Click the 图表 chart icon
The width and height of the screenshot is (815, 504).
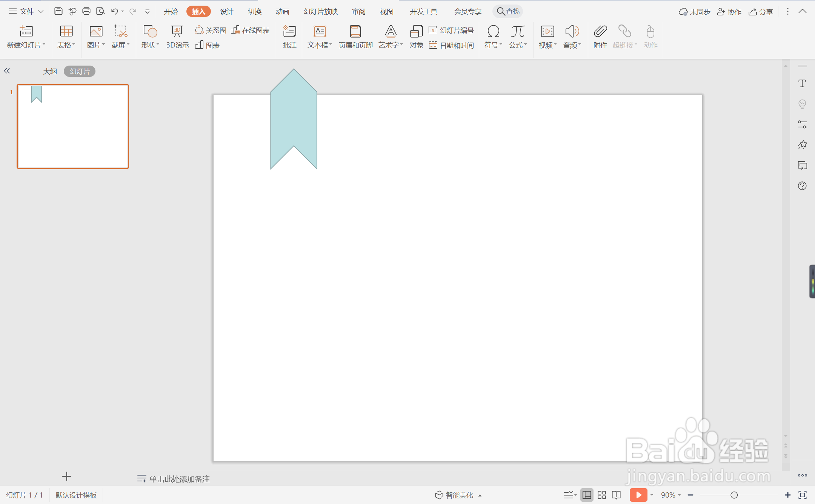click(x=207, y=45)
